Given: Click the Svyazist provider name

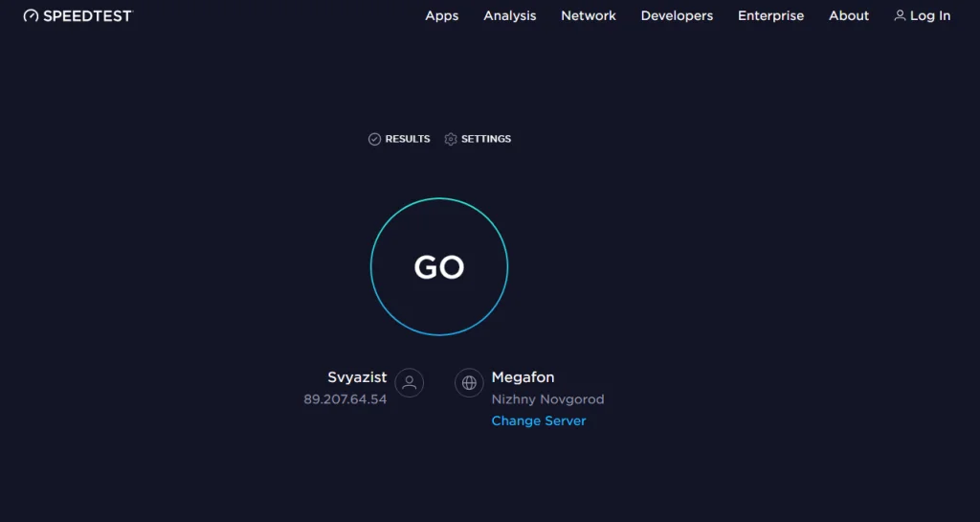Looking at the screenshot, I should tap(357, 377).
